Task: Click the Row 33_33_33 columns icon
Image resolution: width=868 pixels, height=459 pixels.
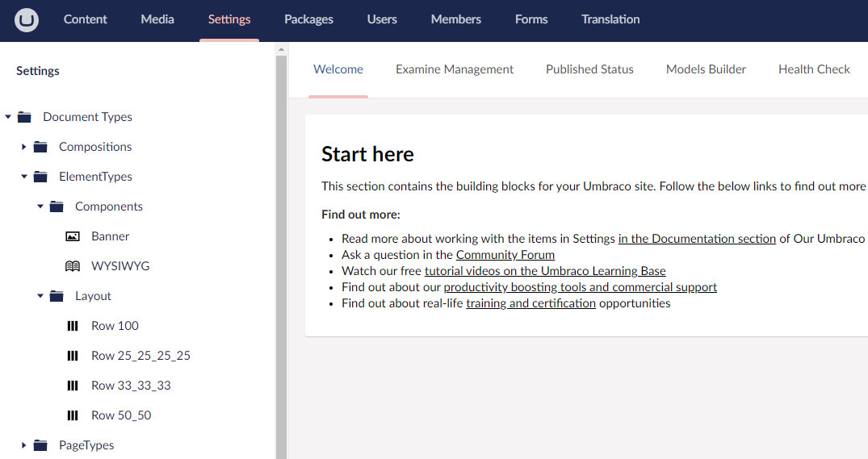Action: pyautogui.click(x=73, y=386)
